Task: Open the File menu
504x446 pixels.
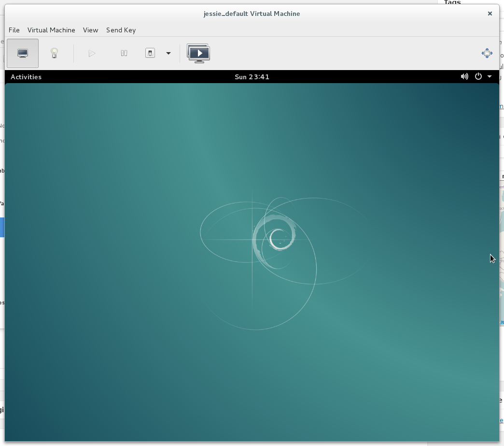Action: click(14, 30)
